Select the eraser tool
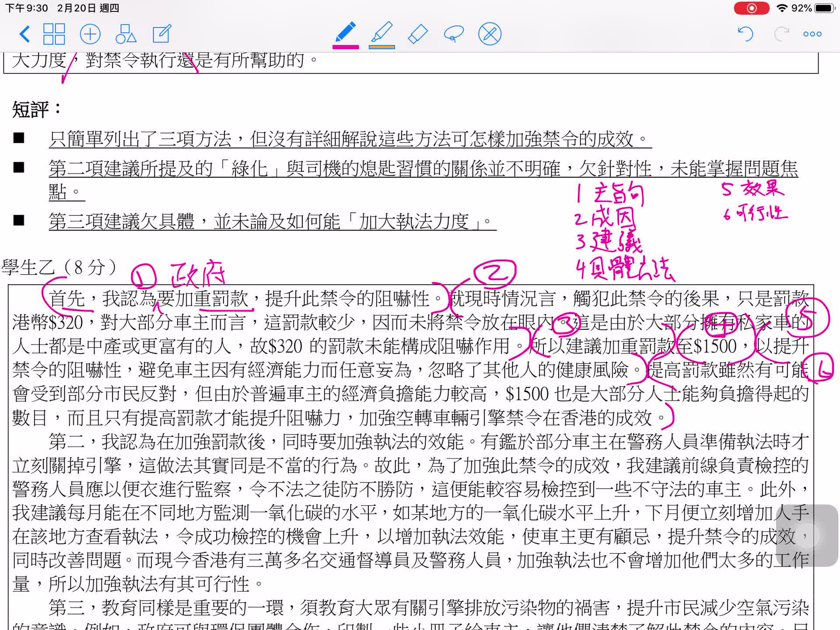Screen dimensions: 840x630 417,34
